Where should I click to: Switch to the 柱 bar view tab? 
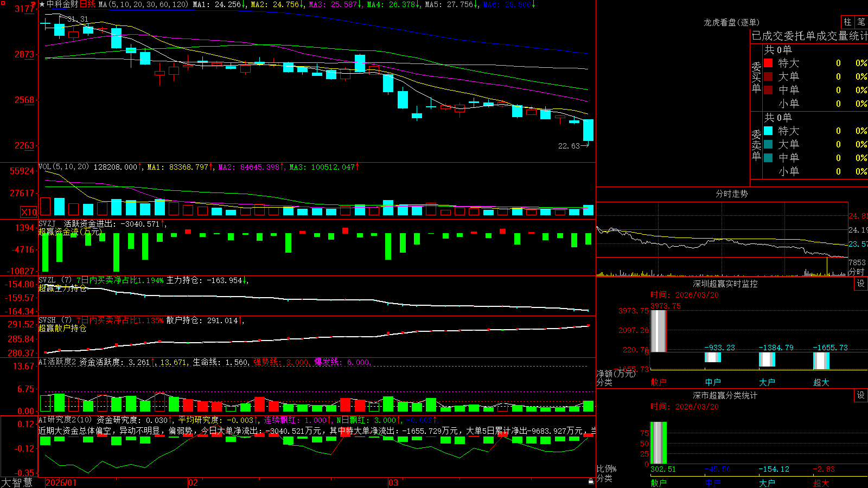click(x=847, y=22)
